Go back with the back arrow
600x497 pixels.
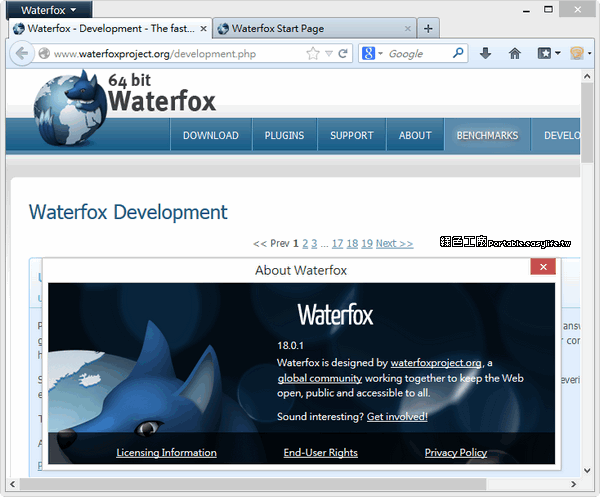pos(21,54)
